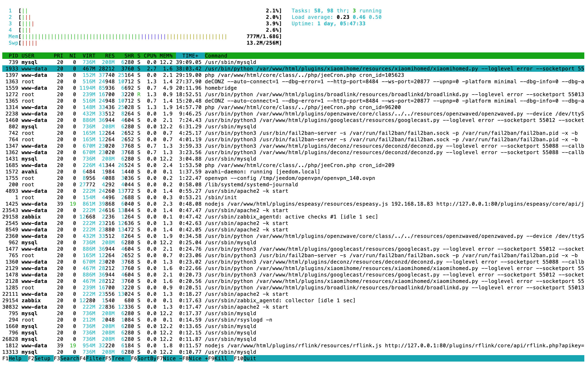Select apache2 process PID 4893

(x=293, y=191)
